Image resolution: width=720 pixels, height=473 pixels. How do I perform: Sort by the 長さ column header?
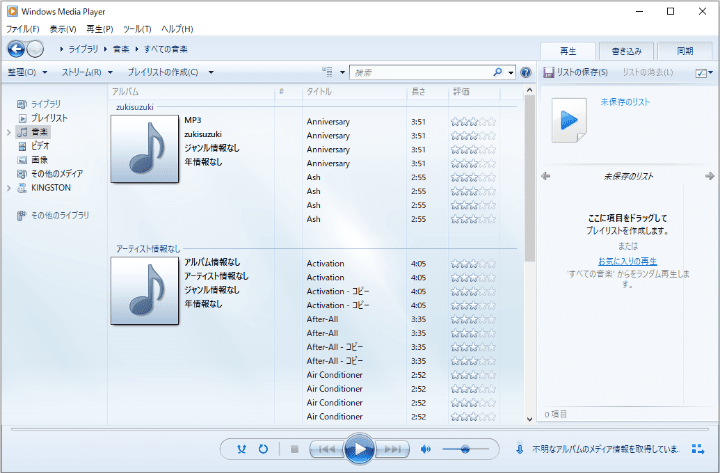[427, 91]
